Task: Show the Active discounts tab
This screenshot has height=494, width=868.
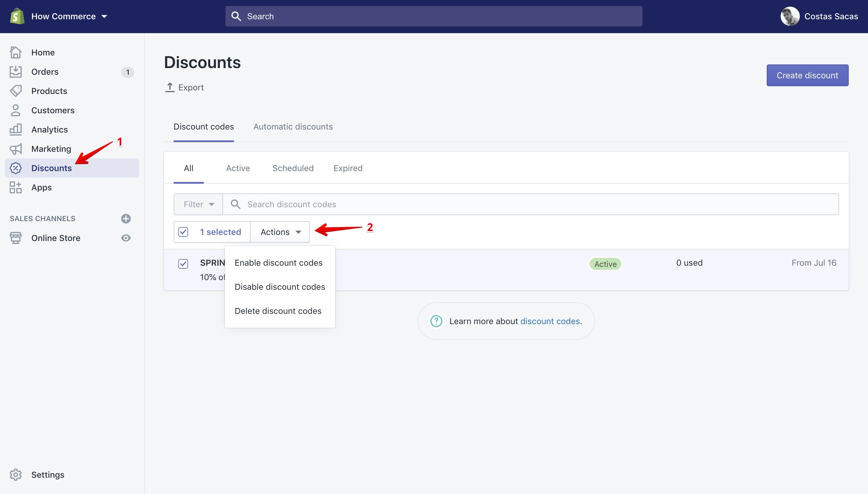Action: (x=238, y=168)
